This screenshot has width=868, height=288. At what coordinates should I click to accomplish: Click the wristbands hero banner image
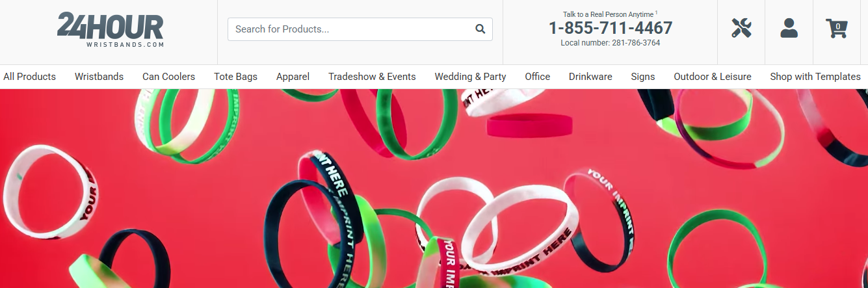point(434,189)
